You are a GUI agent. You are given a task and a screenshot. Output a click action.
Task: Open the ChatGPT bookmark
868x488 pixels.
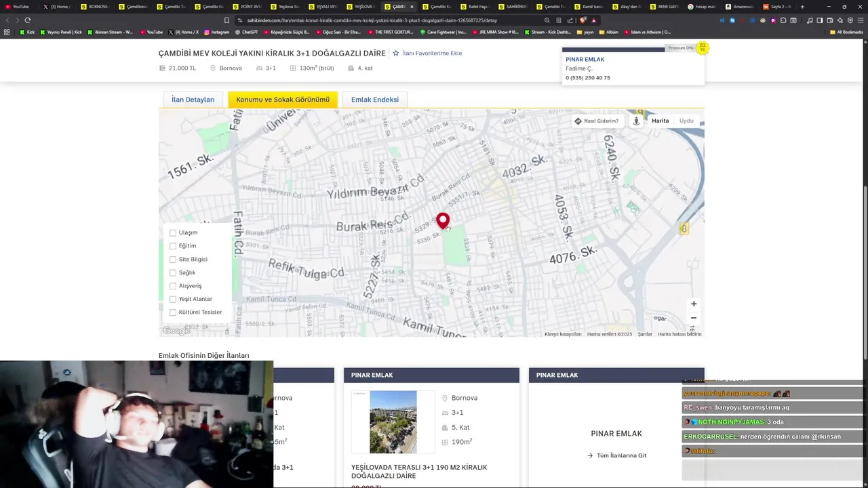246,32
